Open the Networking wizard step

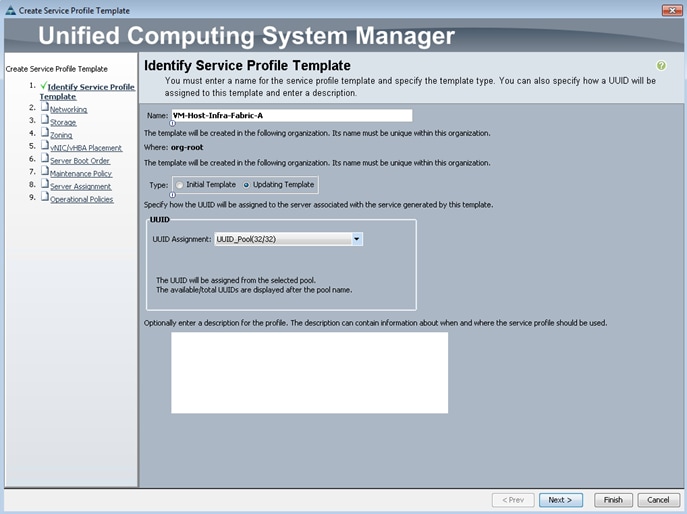[68, 110]
